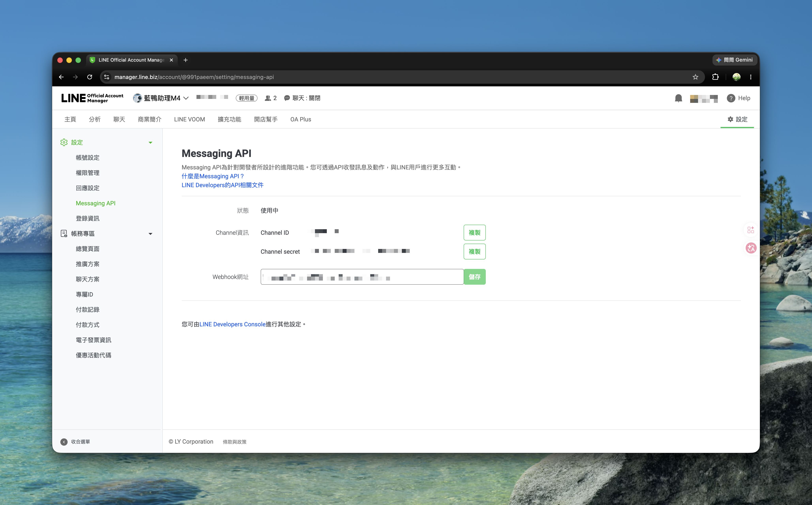Save the webhook URL with 儲存
This screenshot has height=505, width=812.
click(474, 277)
